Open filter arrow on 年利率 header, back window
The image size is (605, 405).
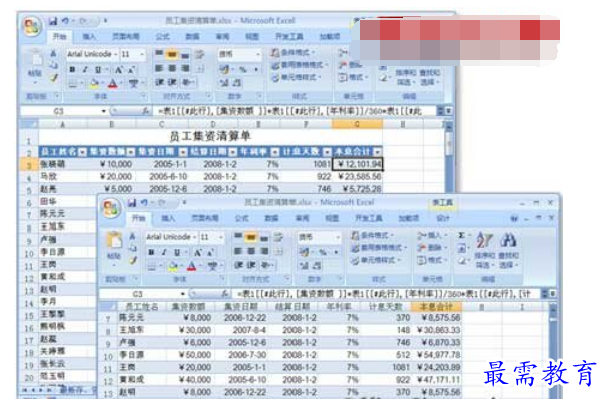click(275, 152)
